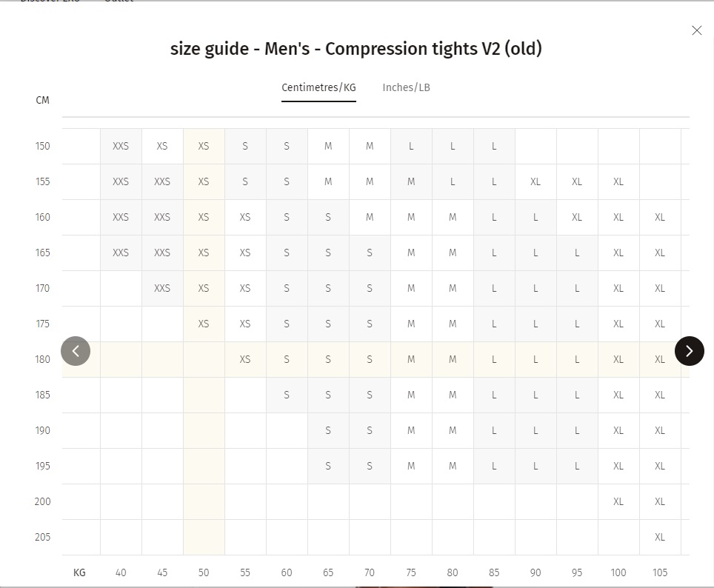
Task: Click S cell at 185 cm, 60 kg
Action: pyautogui.click(x=287, y=395)
